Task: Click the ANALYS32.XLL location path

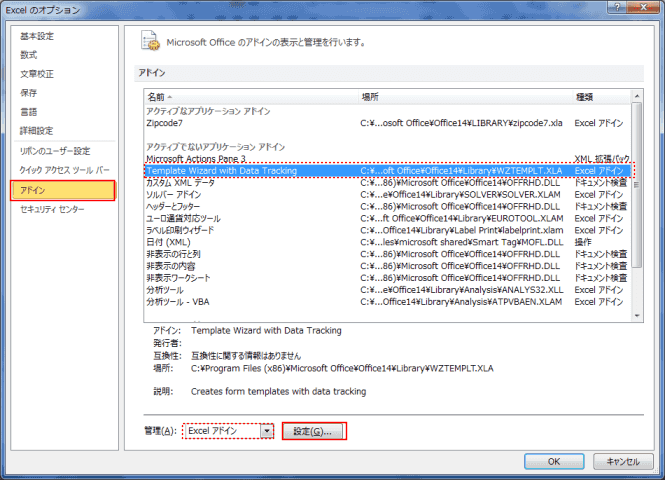Action: click(x=462, y=290)
